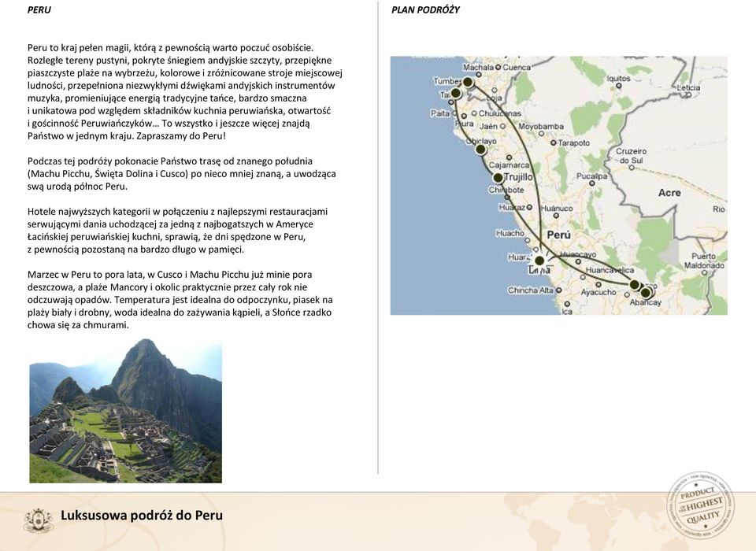756x551 pixels.
Task: Open the Machu Picchu photograph
Action: pos(125,411)
